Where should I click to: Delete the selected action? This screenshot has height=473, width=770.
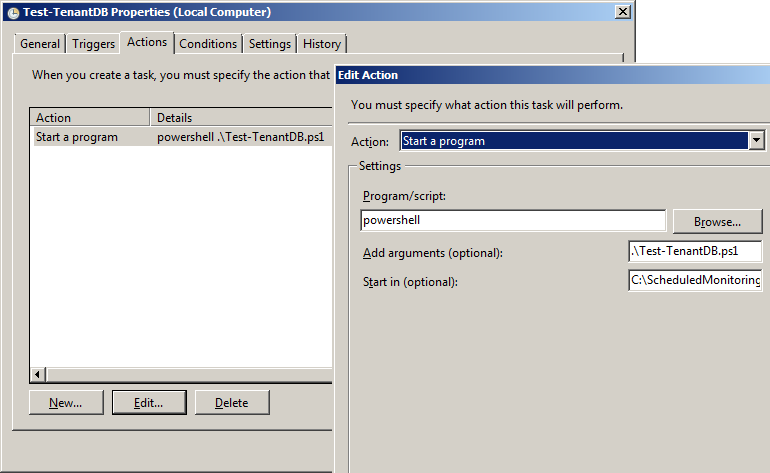[x=231, y=403]
